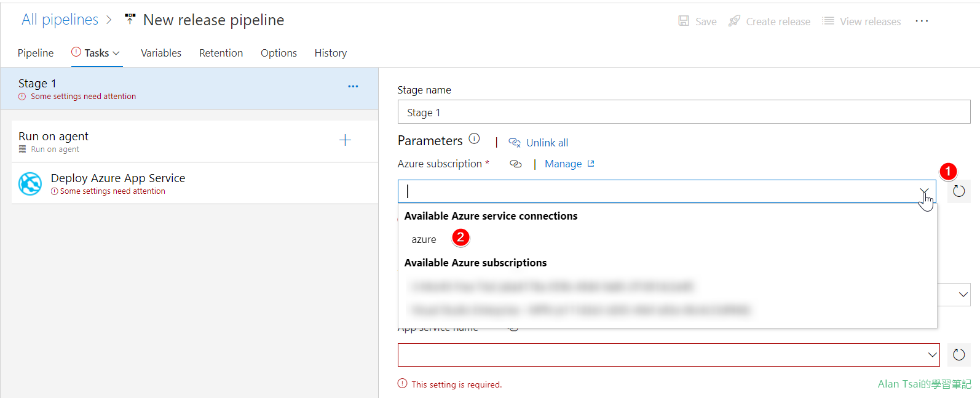This screenshot has height=398, width=980.
Task: Open the top-right more actions ellipsis
Action: [x=922, y=21]
